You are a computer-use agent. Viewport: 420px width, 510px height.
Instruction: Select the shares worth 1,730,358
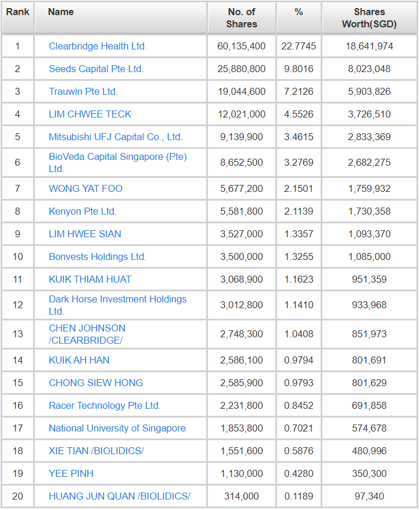pos(369,212)
